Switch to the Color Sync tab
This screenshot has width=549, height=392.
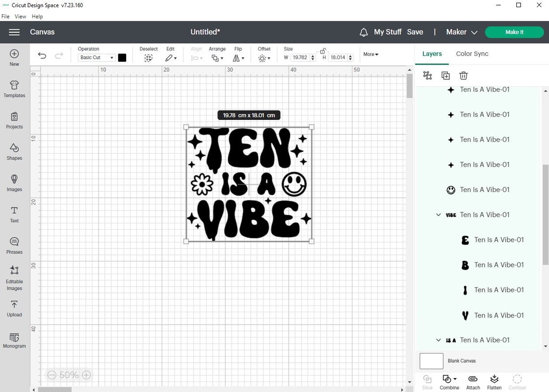pos(472,53)
